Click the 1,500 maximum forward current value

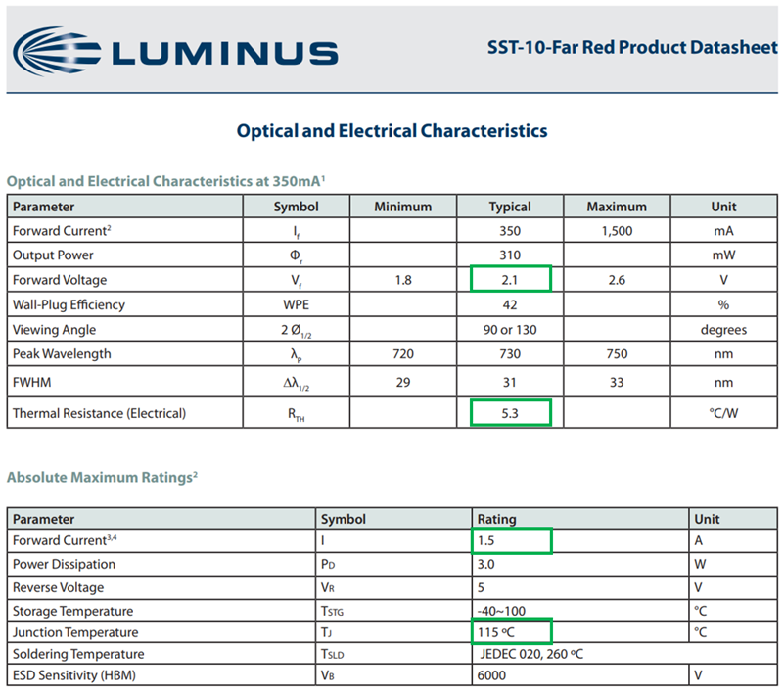(617, 231)
